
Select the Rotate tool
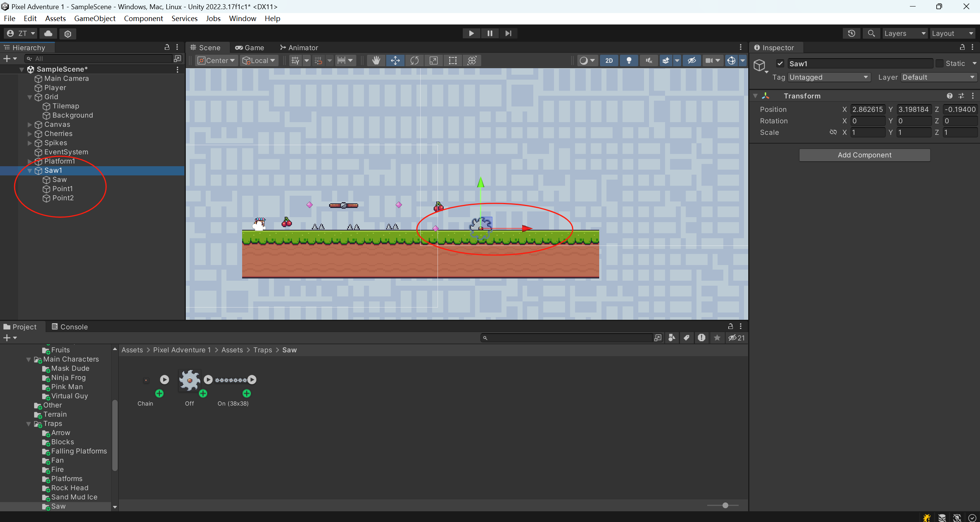414,61
